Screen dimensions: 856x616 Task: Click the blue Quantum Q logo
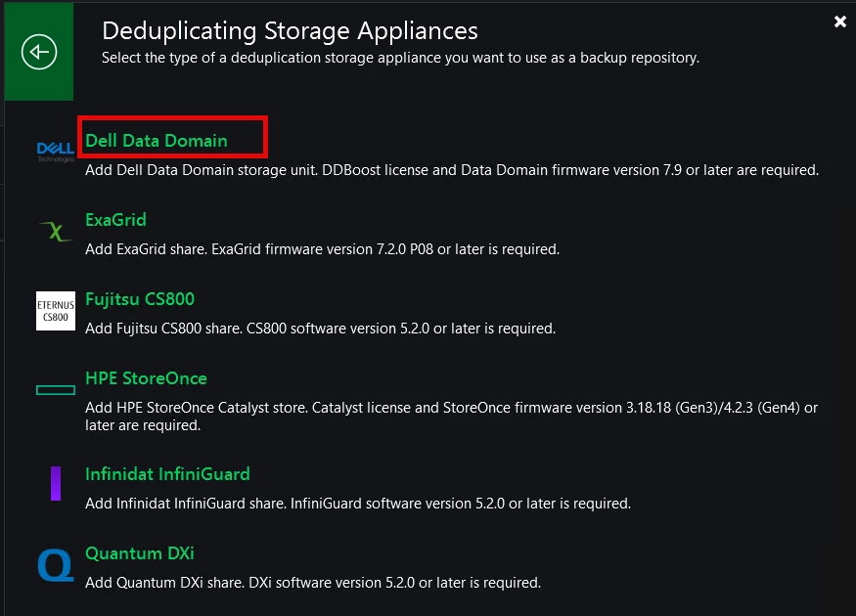[x=55, y=565]
